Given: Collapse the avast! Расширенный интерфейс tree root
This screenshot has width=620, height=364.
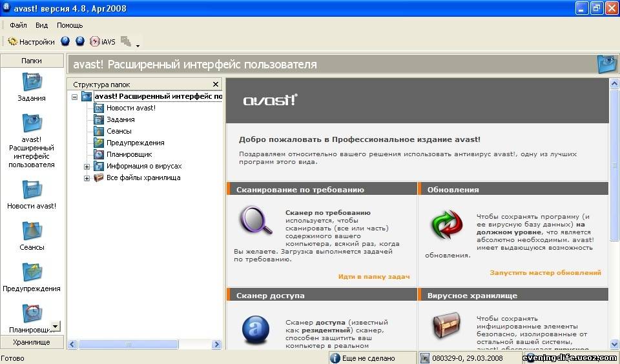Looking at the screenshot, I should (74, 96).
